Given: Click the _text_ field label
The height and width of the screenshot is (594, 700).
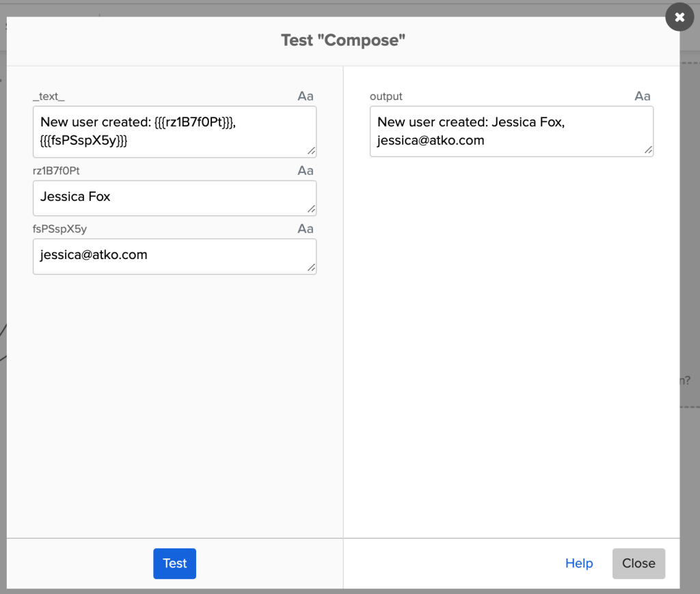Looking at the screenshot, I should (49, 96).
